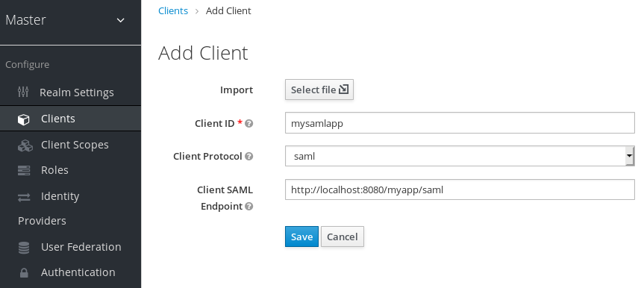The height and width of the screenshot is (288, 644).
Task: Click the Clients cube icon
Action: [24, 119]
